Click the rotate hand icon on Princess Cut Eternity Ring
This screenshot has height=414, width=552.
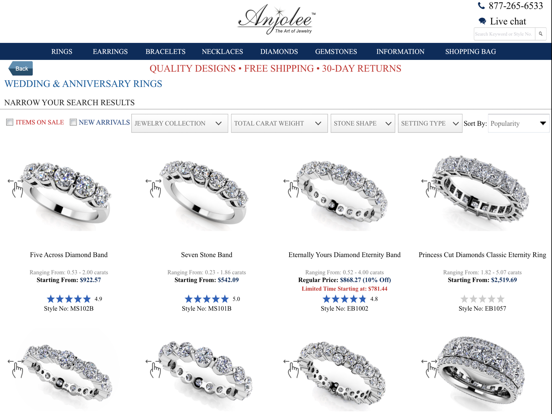click(430, 188)
